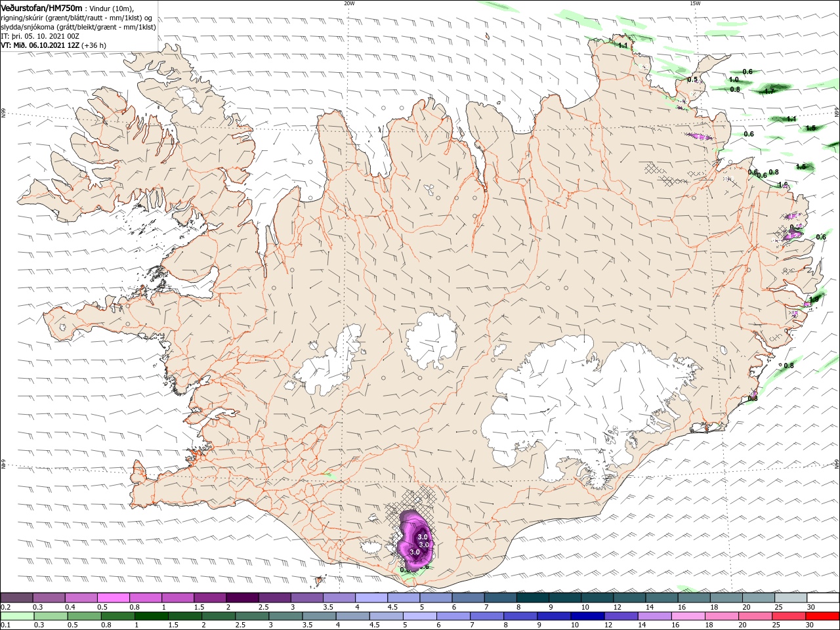
Task: Pick the lower-row swatch between 7 and 8
Action: [486, 616]
